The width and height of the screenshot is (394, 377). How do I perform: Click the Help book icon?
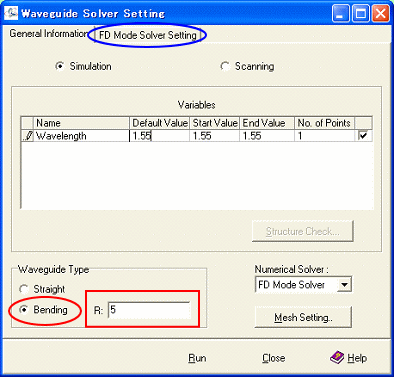click(337, 358)
